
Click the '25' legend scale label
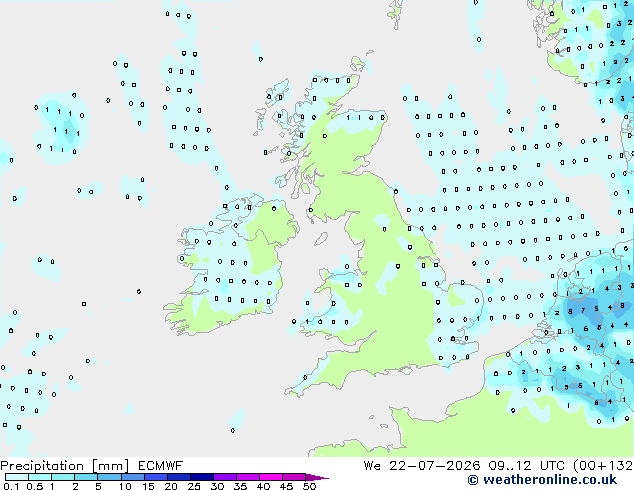tap(194, 486)
